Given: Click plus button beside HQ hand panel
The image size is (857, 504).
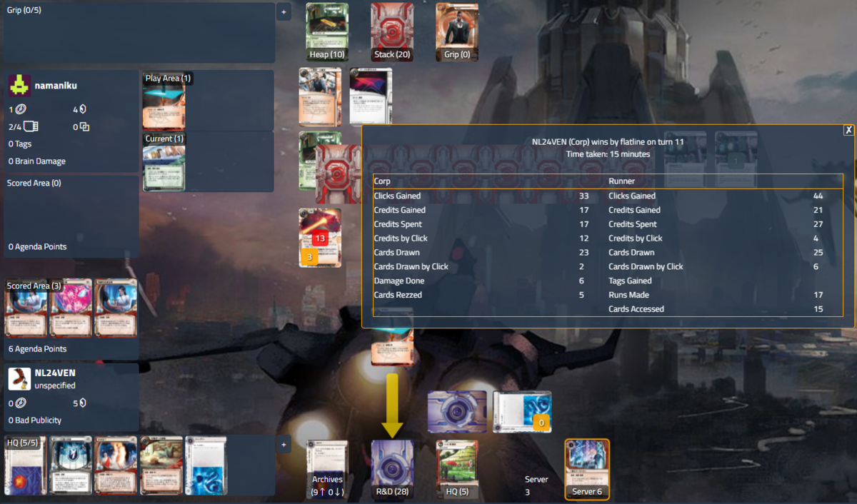Looking at the screenshot, I should coord(284,445).
